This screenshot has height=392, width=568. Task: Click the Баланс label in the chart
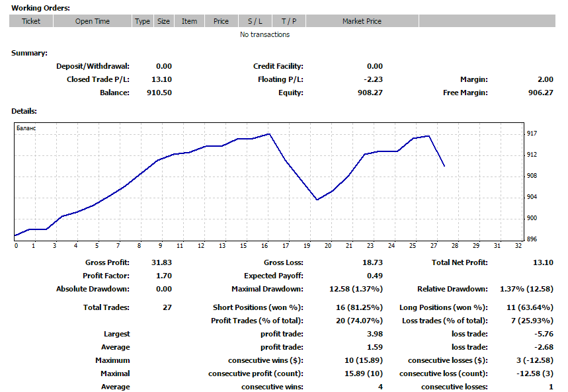25,129
